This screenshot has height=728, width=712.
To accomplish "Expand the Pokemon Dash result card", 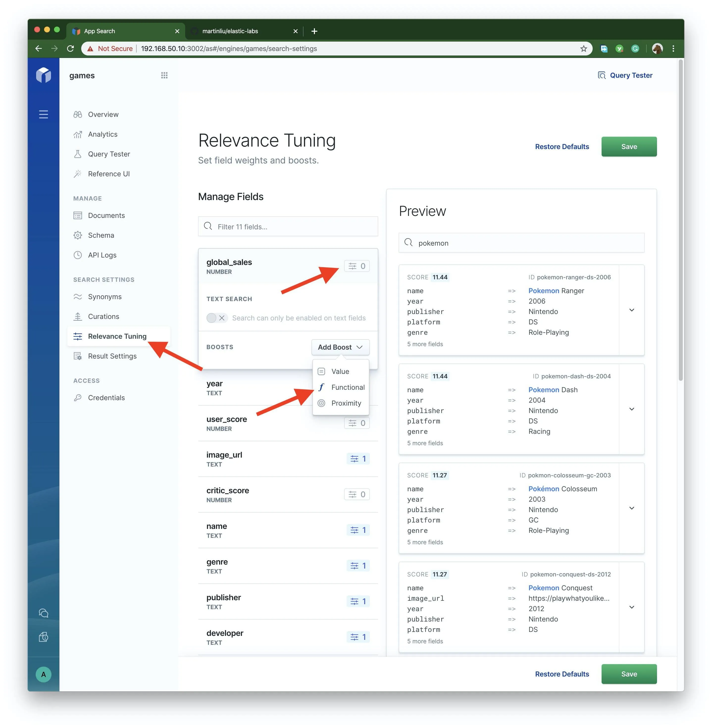I will click(631, 409).
